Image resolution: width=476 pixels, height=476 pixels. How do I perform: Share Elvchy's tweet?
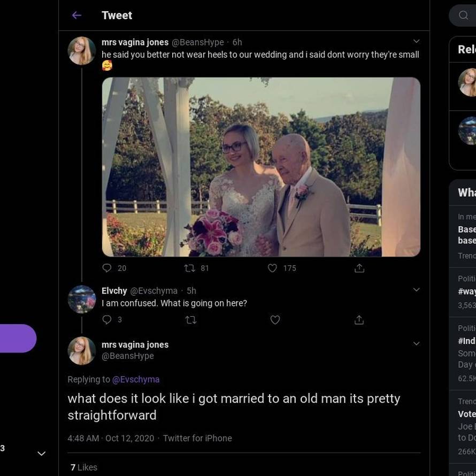(359, 320)
